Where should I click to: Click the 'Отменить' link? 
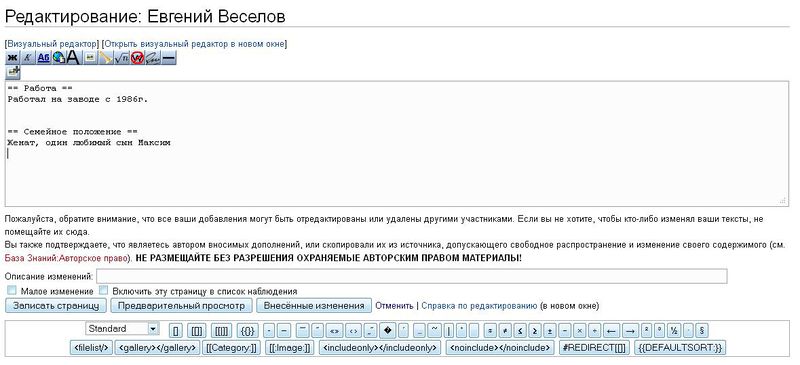(394, 306)
